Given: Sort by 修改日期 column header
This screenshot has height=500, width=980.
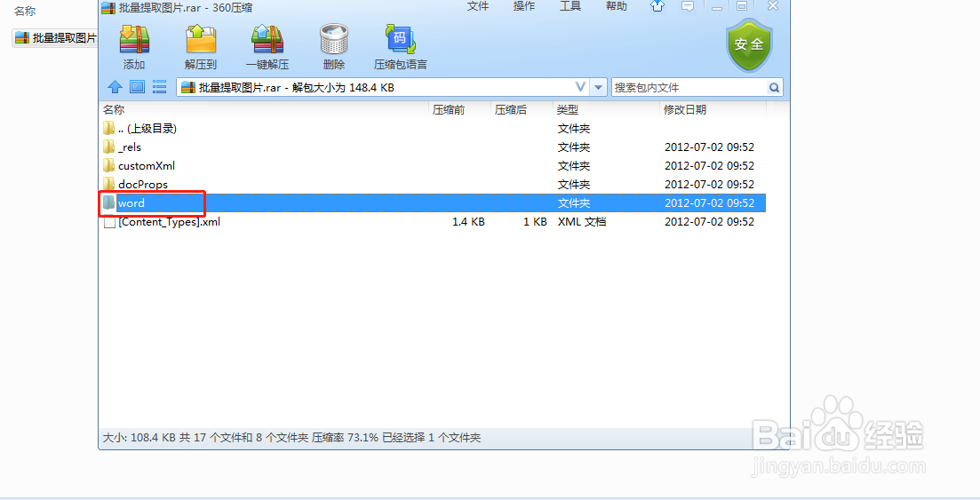Looking at the screenshot, I should click(685, 110).
